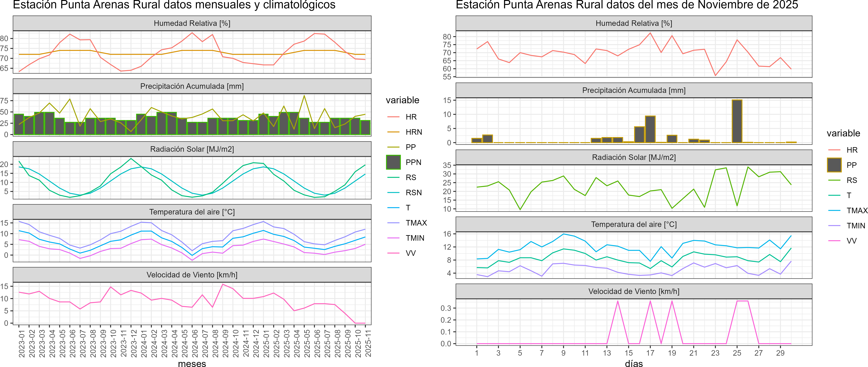Click the 2025-11 month axis label

[x=368, y=343]
